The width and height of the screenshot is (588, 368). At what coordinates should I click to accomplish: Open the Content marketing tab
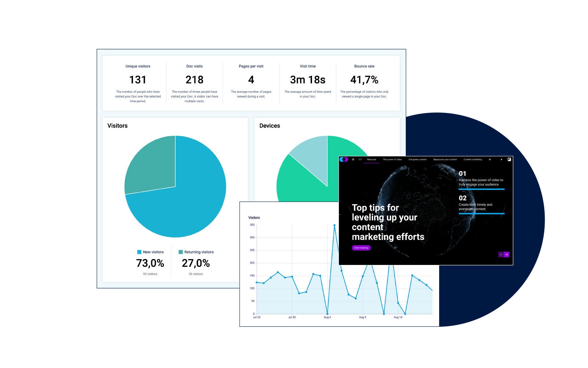473,159
